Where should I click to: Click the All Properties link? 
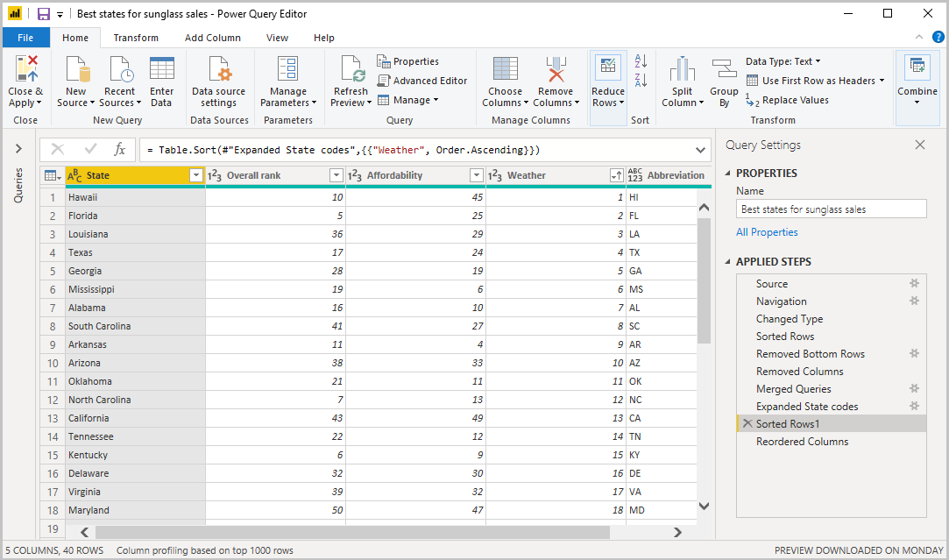(x=767, y=232)
